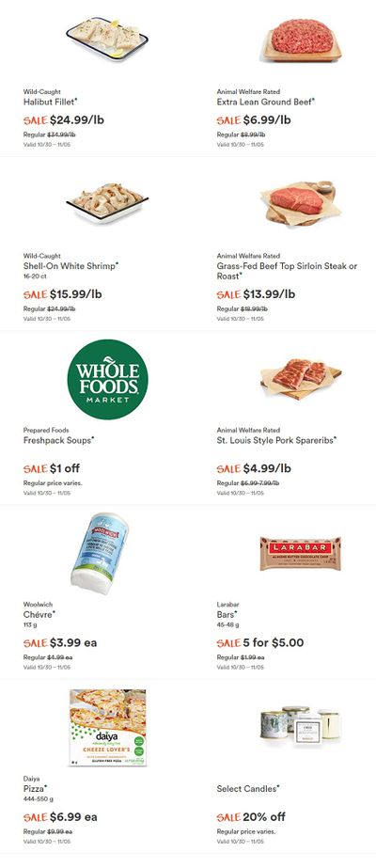Image resolution: width=376 pixels, height=868 pixels.
Task: Click the Halibut Fillet product image
Action: 107,39
